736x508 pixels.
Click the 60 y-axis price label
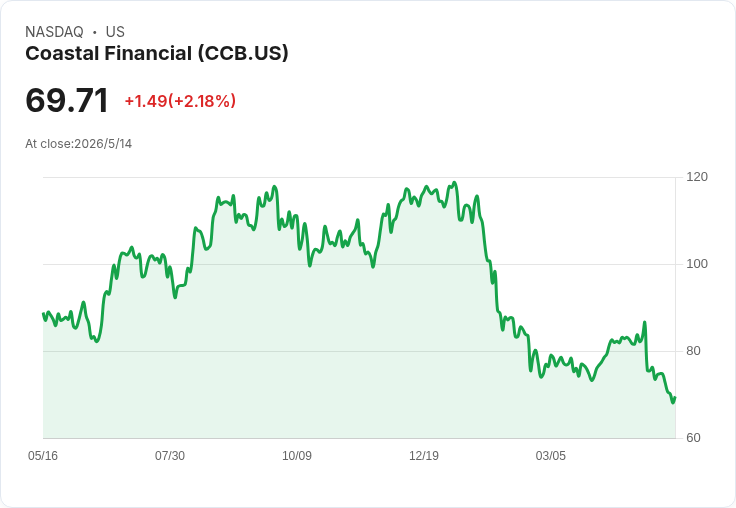pos(693,438)
